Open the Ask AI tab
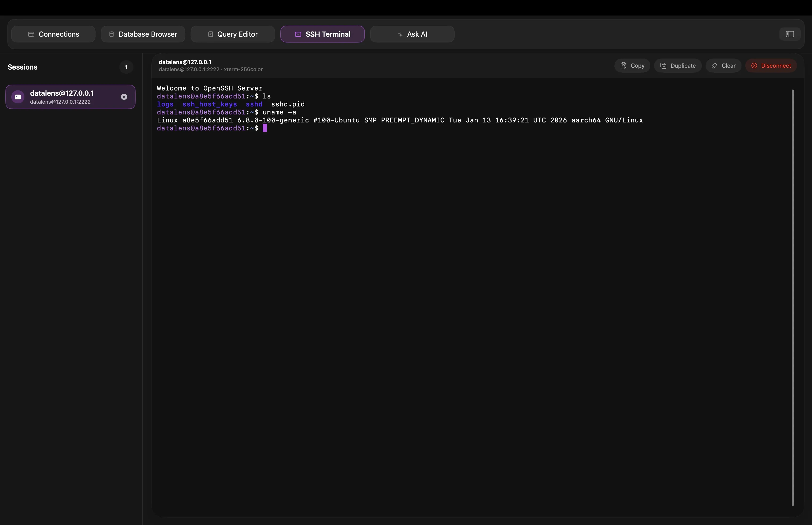The width and height of the screenshot is (812, 525). (x=412, y=34)
